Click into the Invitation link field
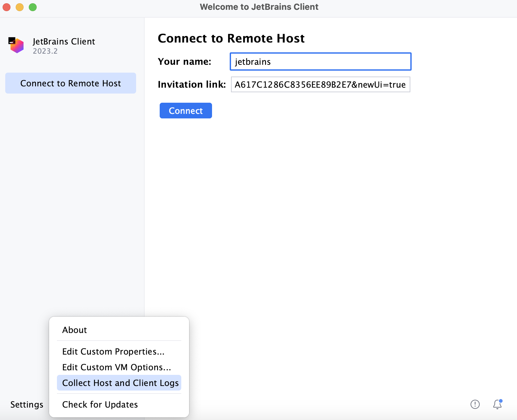The height and width of the screenshot is (420, 517). pos(320,84)
